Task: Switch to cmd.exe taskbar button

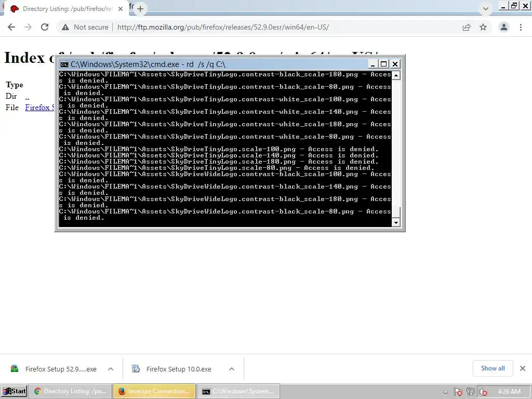Action: click(238, 391)
